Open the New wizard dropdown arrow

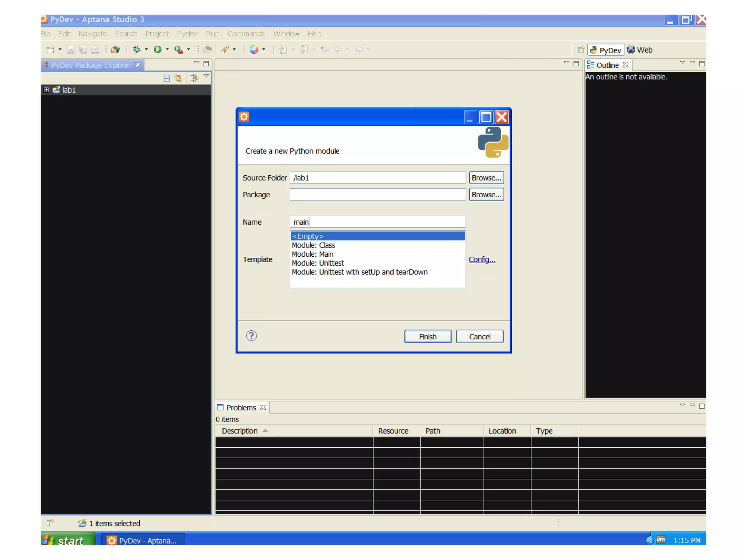pos(60,50)
